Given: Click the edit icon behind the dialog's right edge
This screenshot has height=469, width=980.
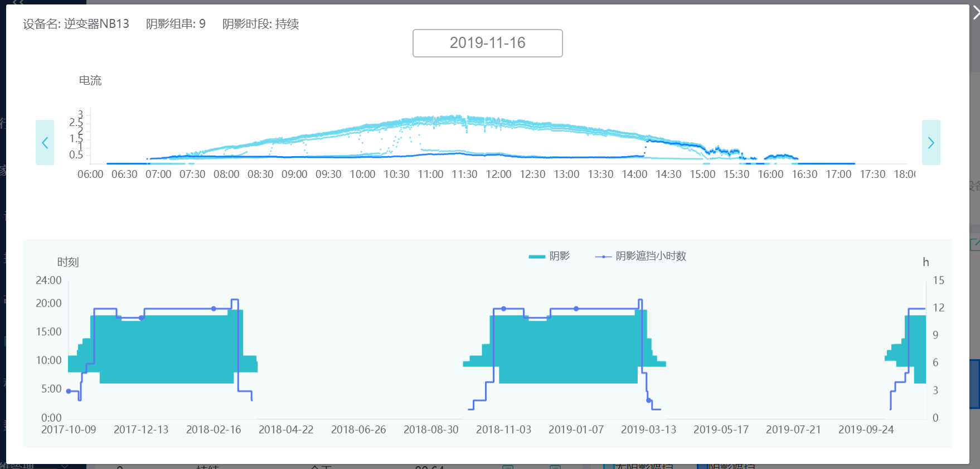Looking at the screenshot, I should [975, 244].
